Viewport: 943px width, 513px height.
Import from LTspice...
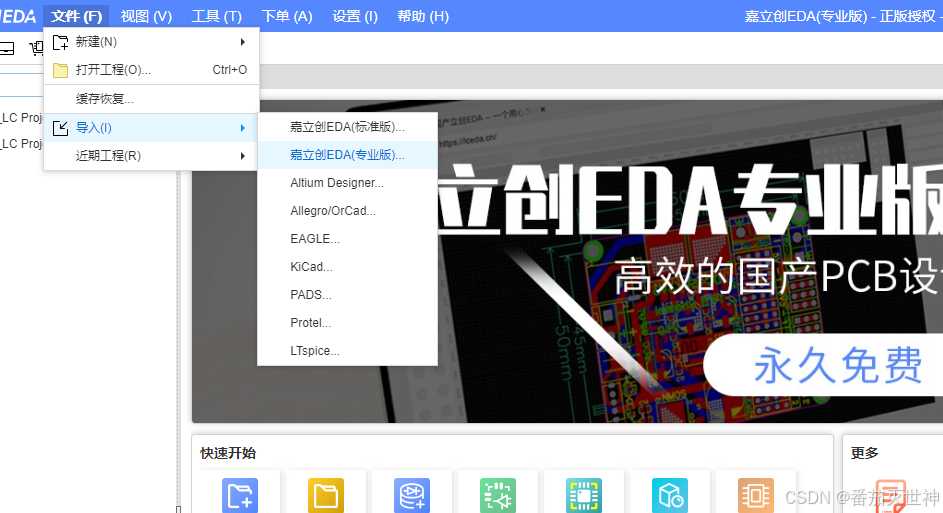[x=347, y=351]
